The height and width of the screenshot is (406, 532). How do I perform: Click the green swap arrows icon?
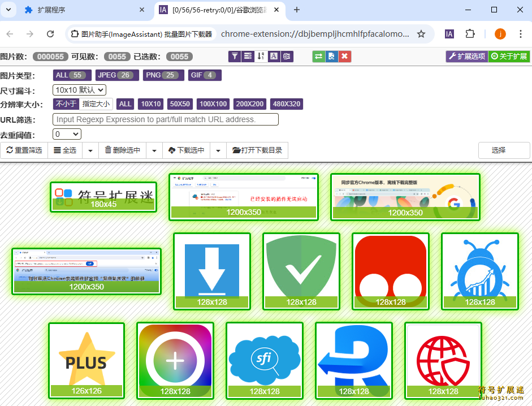(319, 57)
